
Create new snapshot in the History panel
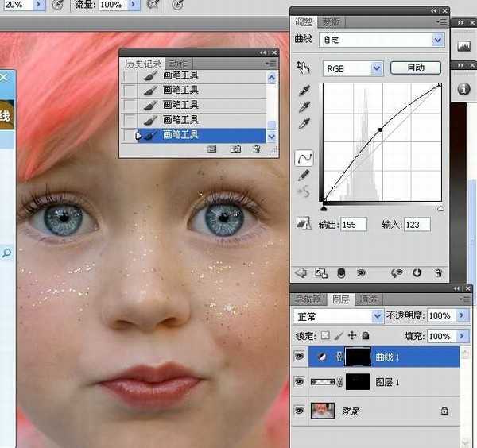pos(235,149)
